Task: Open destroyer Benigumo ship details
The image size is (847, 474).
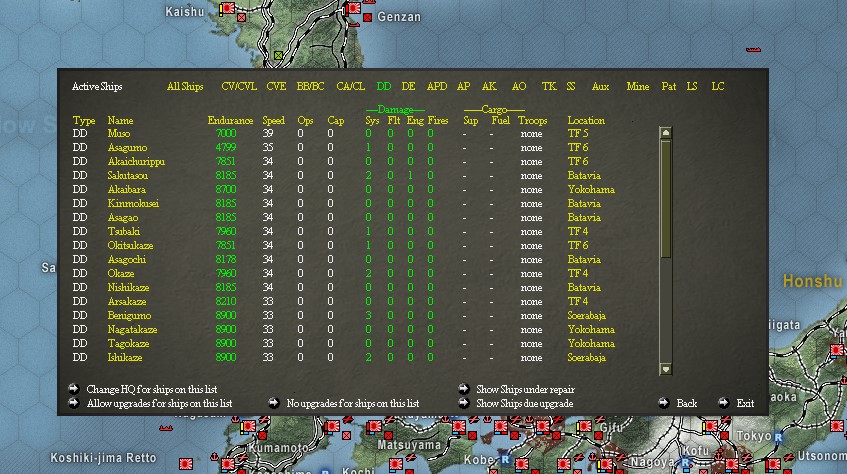Action: (129, 316)
